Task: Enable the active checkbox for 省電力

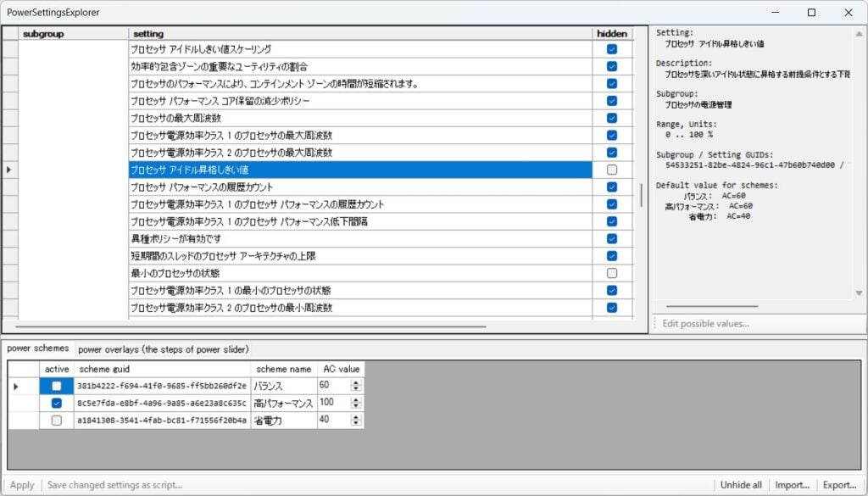Action: [56, 421]
